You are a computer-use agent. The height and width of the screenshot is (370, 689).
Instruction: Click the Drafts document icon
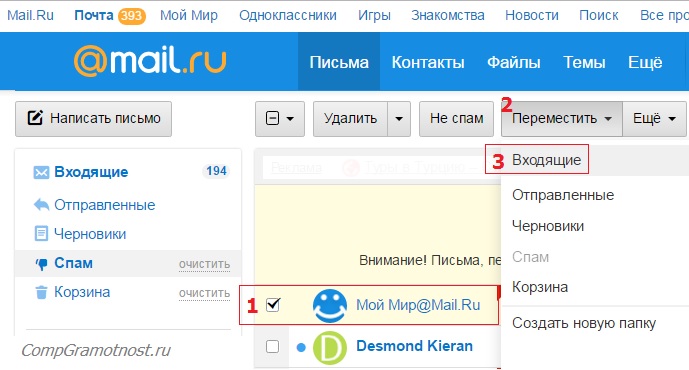click(x=41, y=234)
